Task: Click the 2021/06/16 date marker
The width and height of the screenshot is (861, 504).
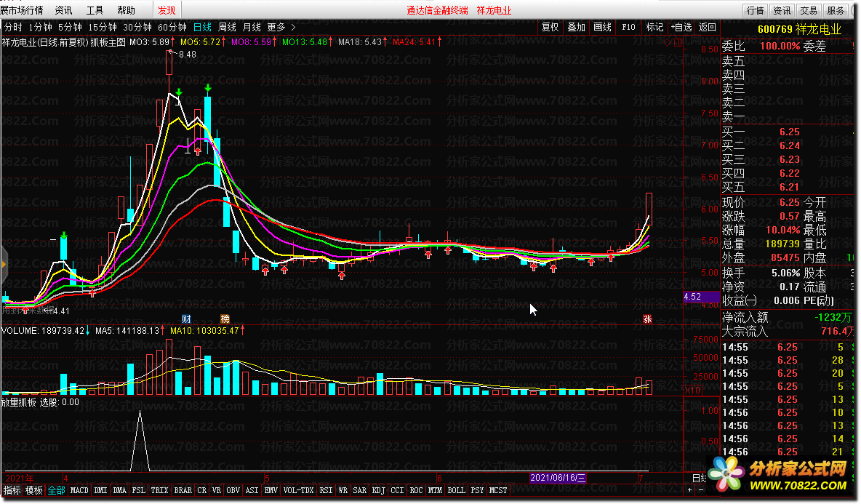Action: [x=558, y=478]
